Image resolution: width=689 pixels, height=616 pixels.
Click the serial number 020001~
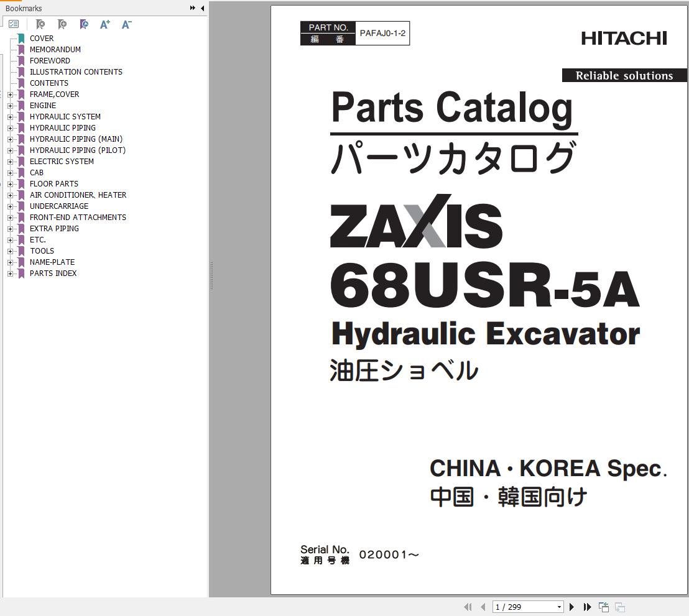389,555
